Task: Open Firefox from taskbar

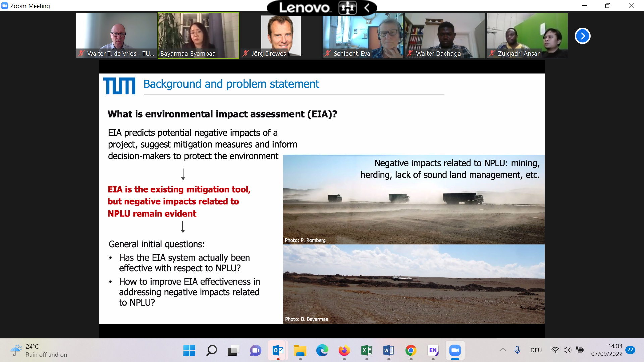Action: pos(344,351)
